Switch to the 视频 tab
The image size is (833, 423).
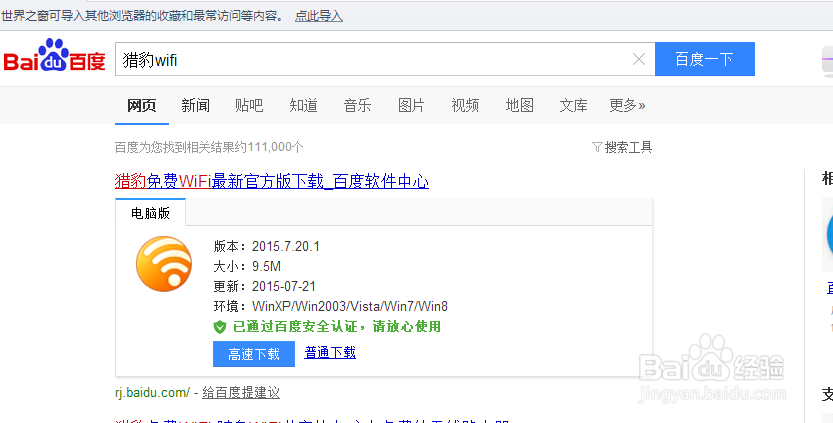[465, 105]
